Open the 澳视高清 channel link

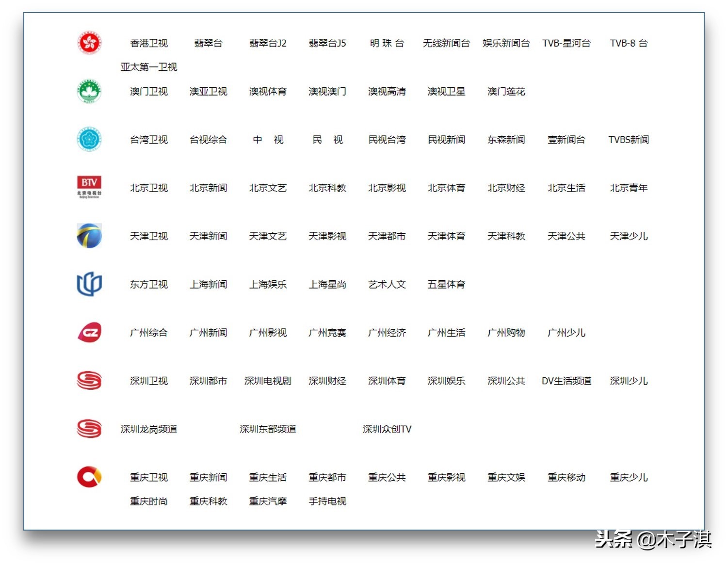387,91
